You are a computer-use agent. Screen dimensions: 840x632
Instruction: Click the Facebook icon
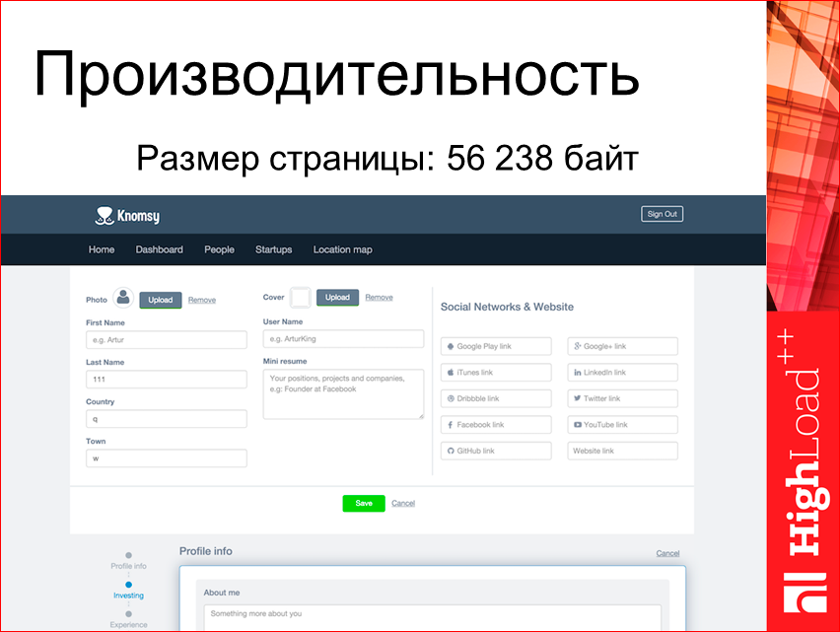pos(449,424)
